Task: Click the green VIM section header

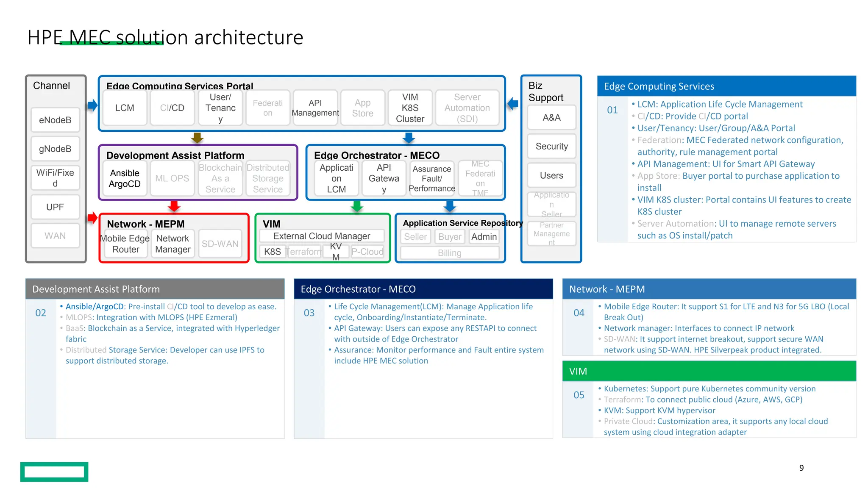Action: pyautogui.click(x=709, y=371)
